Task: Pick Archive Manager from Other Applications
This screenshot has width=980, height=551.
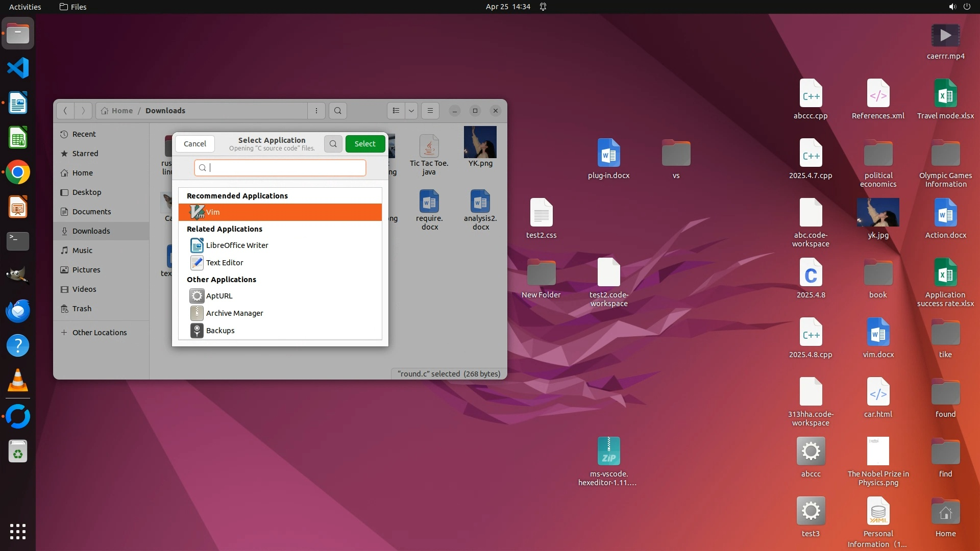Action: 234,313
